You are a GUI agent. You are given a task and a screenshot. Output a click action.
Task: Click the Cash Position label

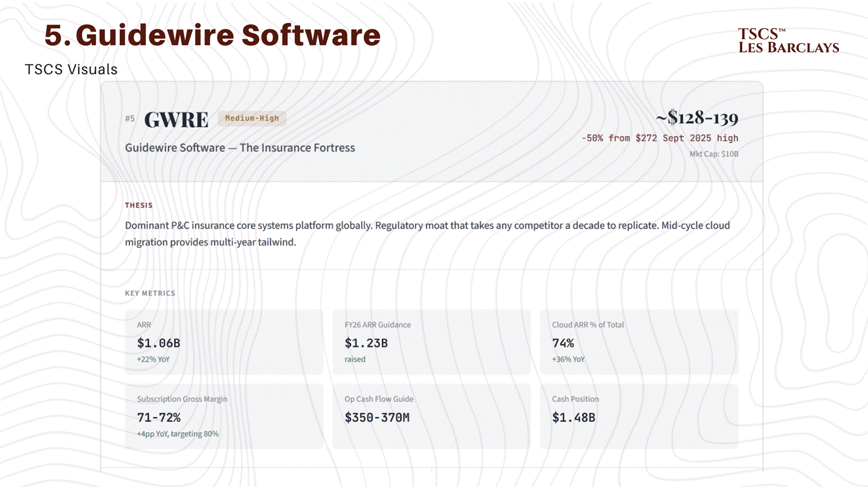(x=576, y=399)
